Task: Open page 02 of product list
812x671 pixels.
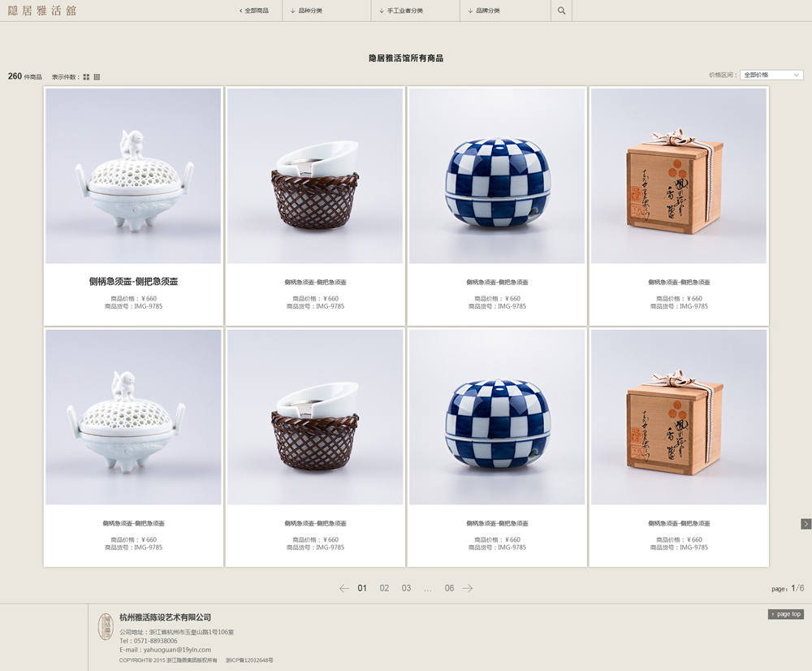Action: click(384, 588)
